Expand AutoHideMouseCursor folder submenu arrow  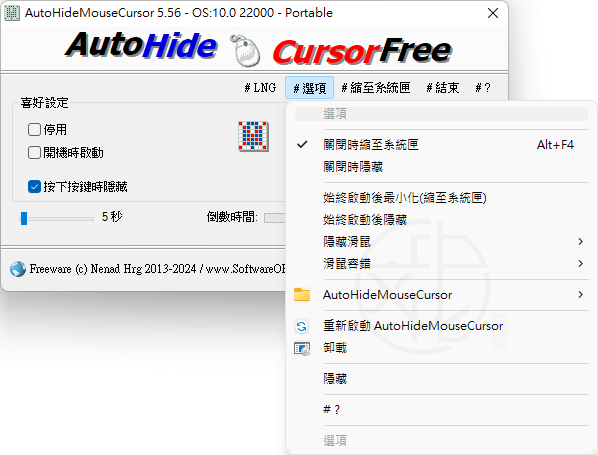[580, 294]
